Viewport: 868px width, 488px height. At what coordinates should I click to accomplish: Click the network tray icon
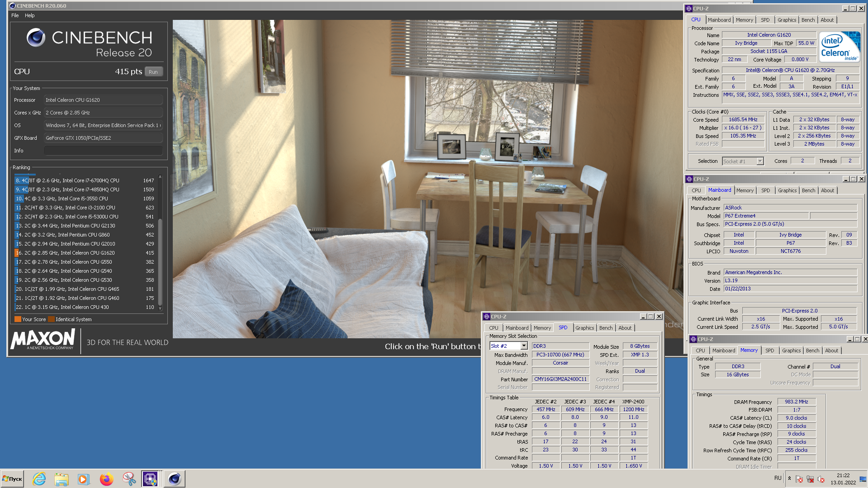pyautogui.click(x=810, y=479)
